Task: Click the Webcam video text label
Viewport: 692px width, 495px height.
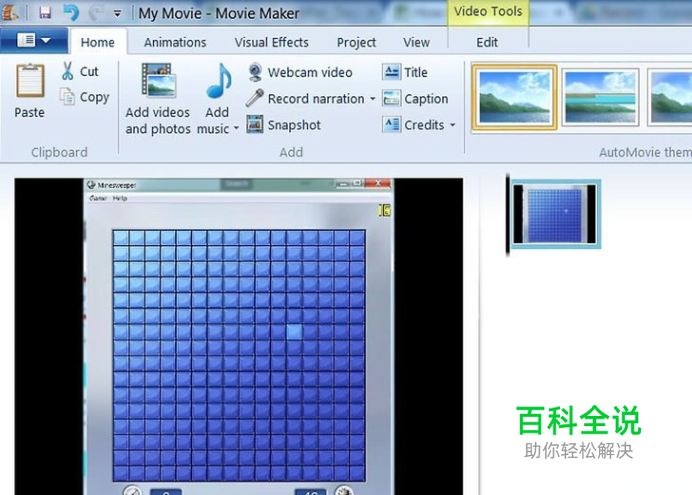Action: (310, 72)
